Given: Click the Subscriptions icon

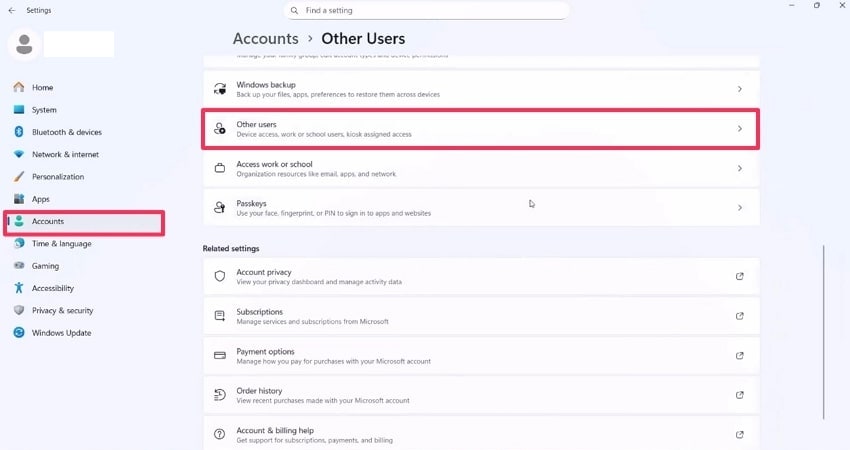Looking at the screenshot, I should click(x=220, y=316).
